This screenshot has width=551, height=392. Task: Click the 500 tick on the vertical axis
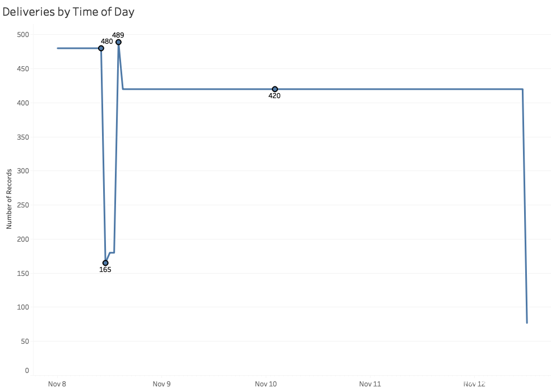[x=23, y=35]
